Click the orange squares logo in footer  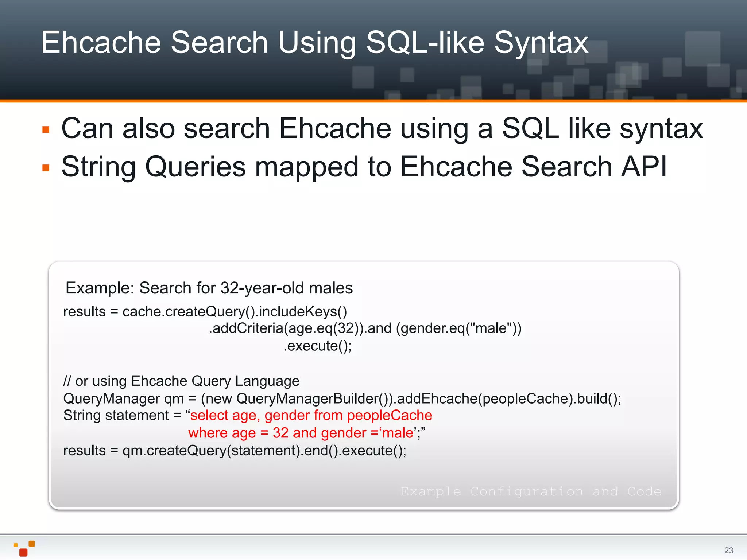pos(24,548)
